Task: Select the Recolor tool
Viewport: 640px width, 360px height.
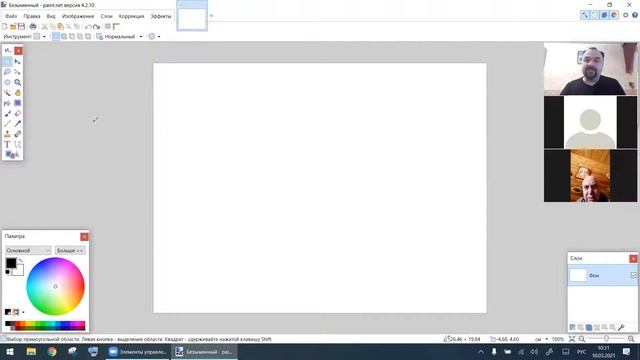Action: click(18, 134)
